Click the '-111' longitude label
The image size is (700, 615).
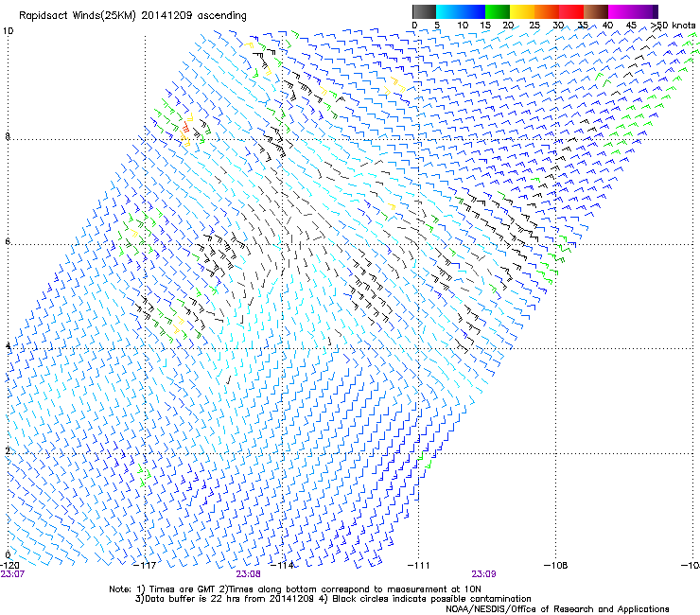(418, 566)
